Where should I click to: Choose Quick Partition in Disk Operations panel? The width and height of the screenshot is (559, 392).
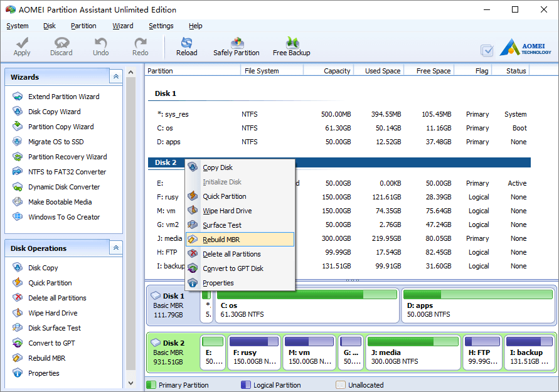tap(50, 283)
